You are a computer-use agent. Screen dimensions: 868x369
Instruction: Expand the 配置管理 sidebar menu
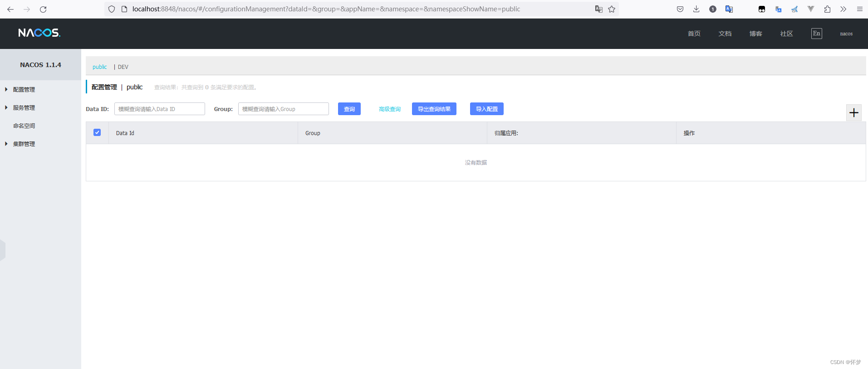(24, 89)
